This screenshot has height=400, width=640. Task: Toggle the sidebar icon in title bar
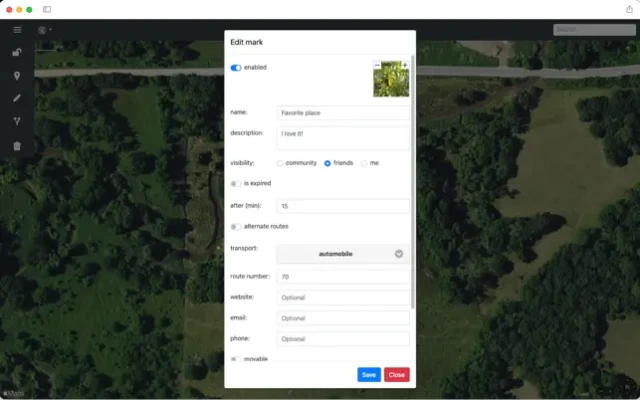pos(47,9)
